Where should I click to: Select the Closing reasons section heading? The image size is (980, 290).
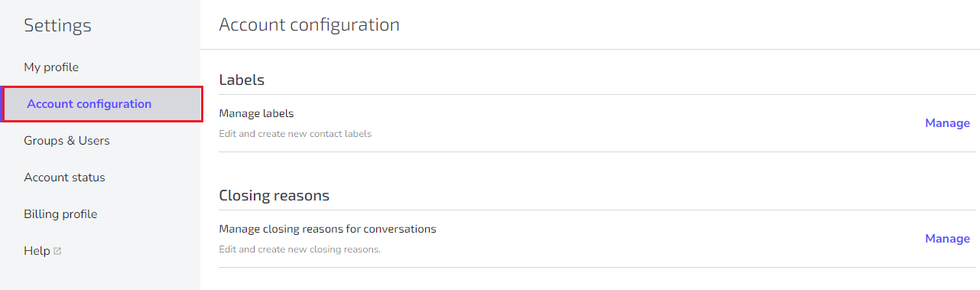click(274, 195)
